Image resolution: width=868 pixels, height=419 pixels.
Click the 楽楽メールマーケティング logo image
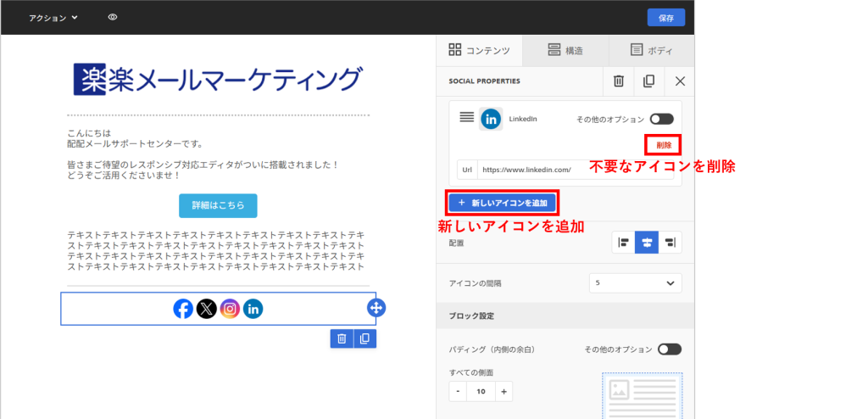tap(219, 81)
